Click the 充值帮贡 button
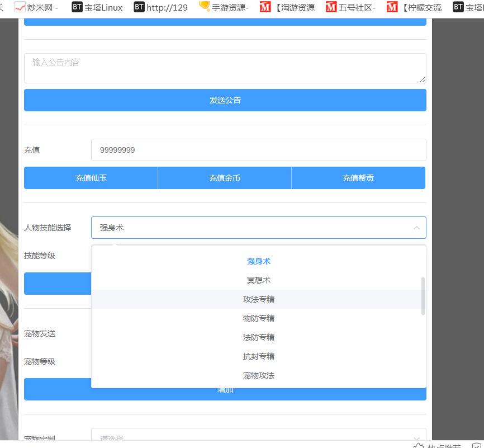 [x=358, y=178]
